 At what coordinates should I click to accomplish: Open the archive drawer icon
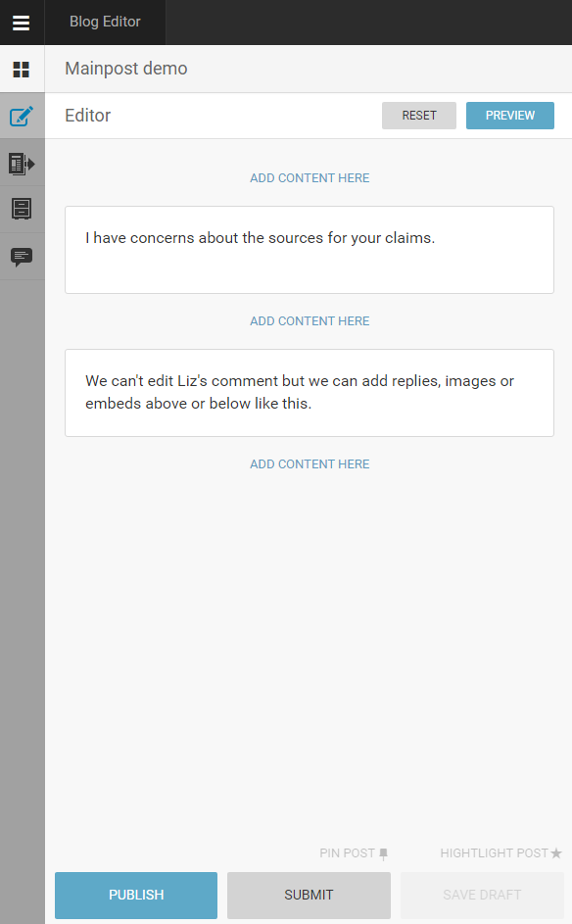[22, 209]
